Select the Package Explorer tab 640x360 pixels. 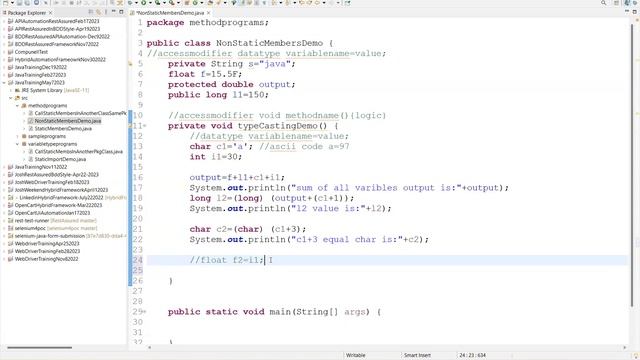(27, 13)
